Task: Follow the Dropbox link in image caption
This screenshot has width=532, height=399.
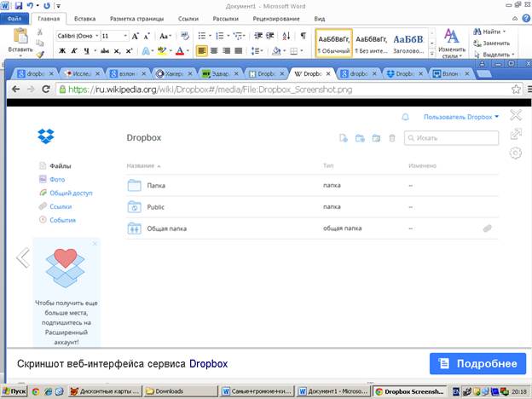Action: tap(208, 364)
